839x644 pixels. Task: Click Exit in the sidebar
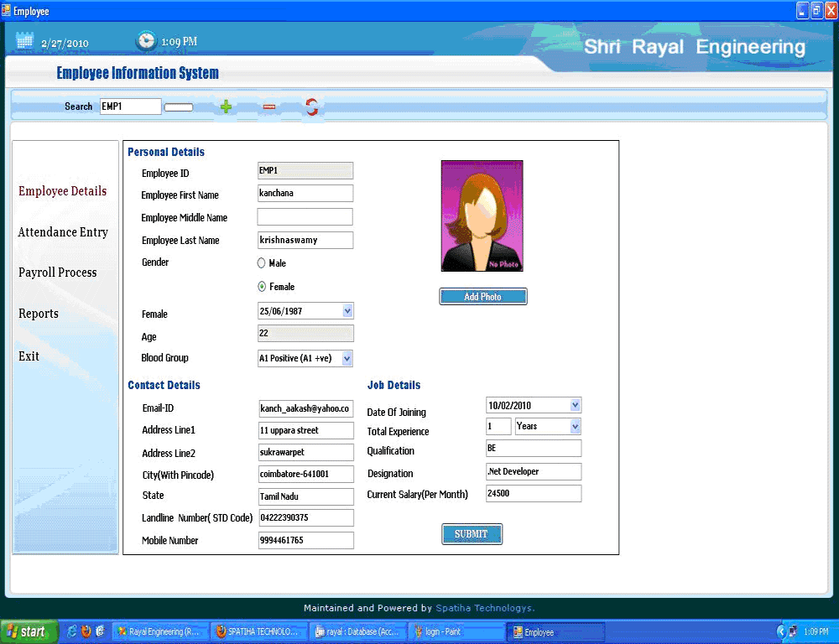click(x=29, y=356)
